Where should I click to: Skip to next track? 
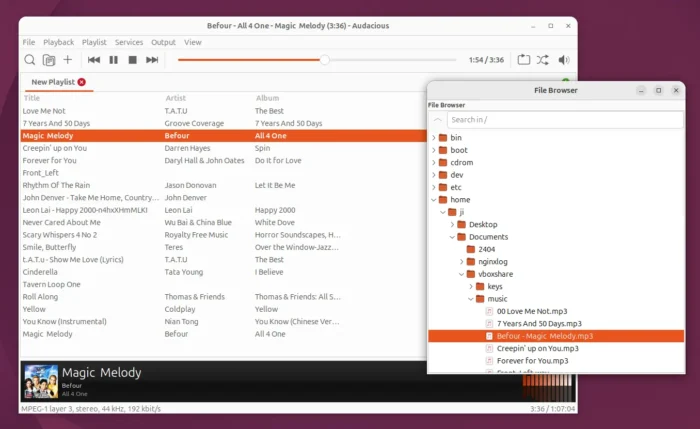point(152,60)
